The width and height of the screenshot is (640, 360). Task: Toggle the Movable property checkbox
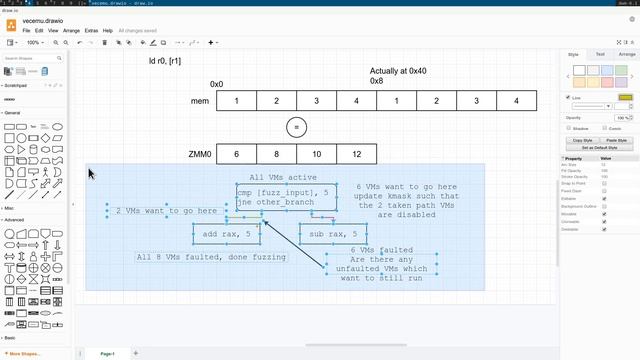[604, 214]
